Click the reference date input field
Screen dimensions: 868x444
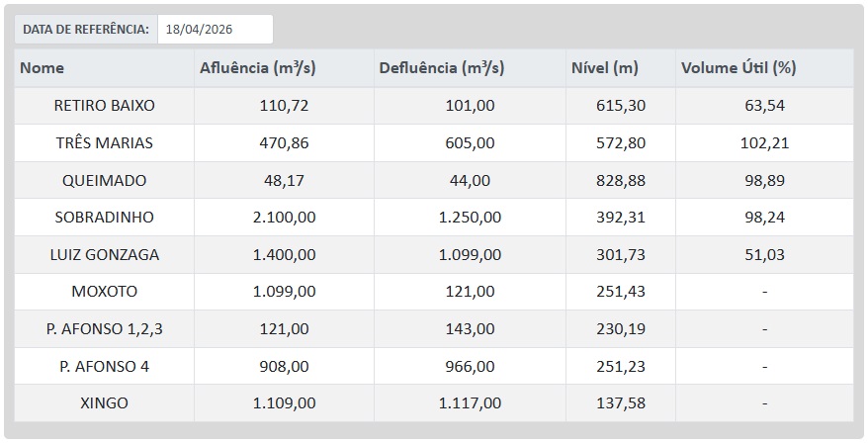215,30
